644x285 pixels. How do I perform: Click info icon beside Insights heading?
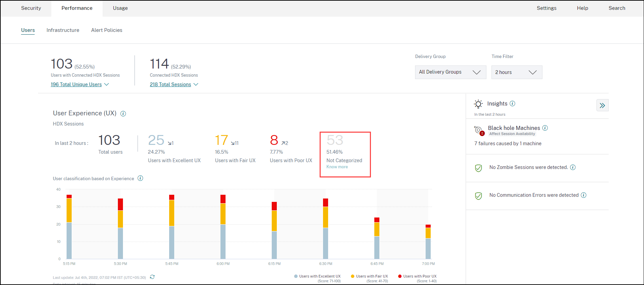[x=513, y=103]
